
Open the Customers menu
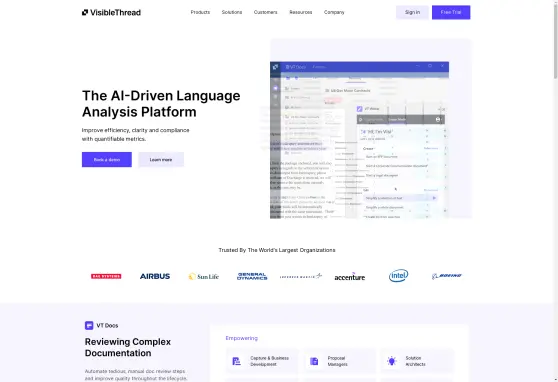(265, 12)
